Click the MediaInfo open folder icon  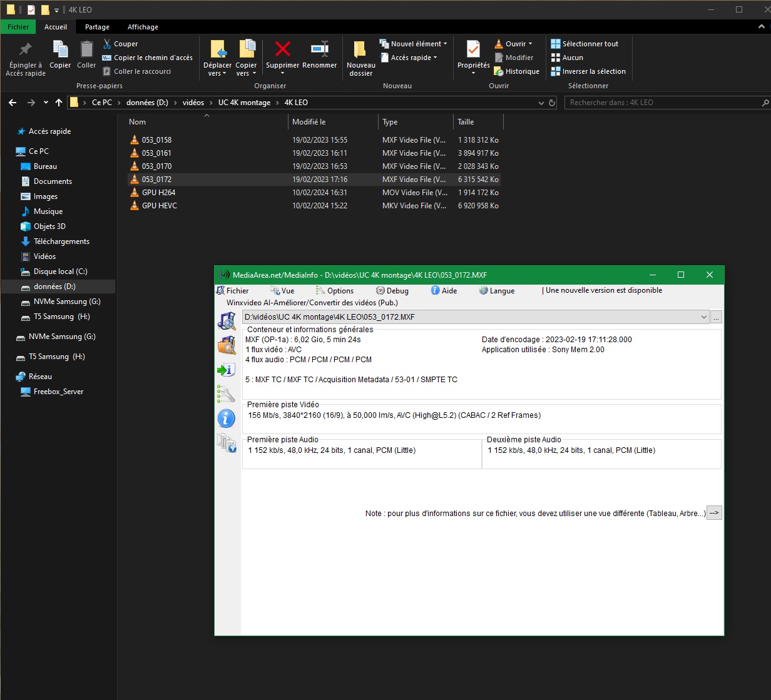pos(226,345)
